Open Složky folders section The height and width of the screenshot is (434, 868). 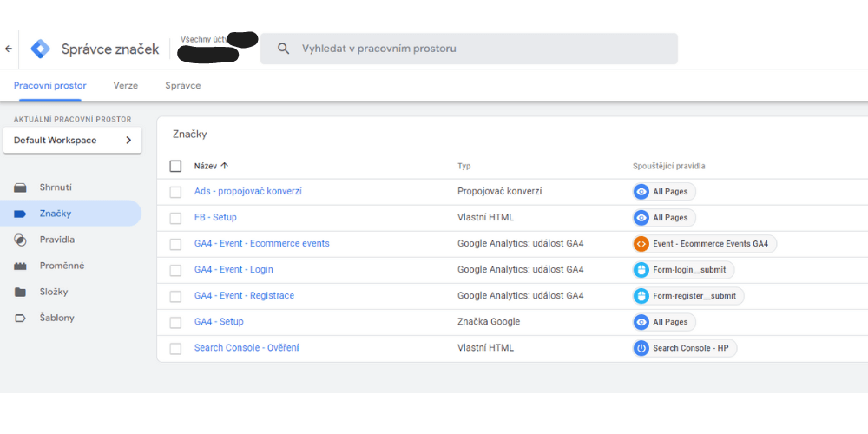click(x=53, y=292)
